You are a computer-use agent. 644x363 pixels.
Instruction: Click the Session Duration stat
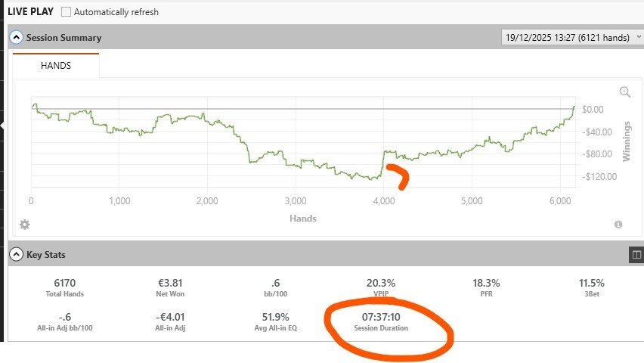[380, 322]
